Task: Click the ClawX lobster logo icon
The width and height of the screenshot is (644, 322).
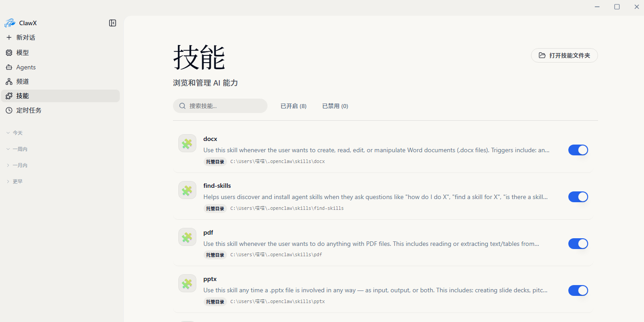Action: 9,23
